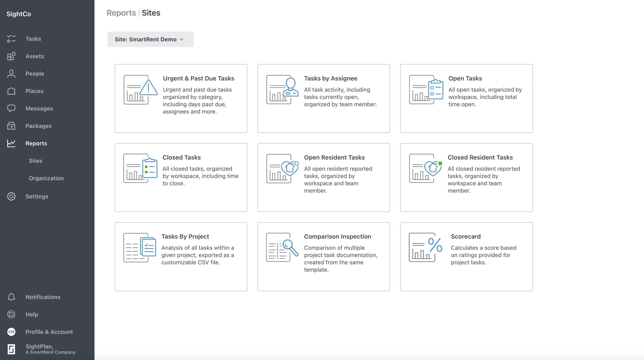
Task: Open the Urgent & Past Due Tasks report title
Action: [199, 78]
